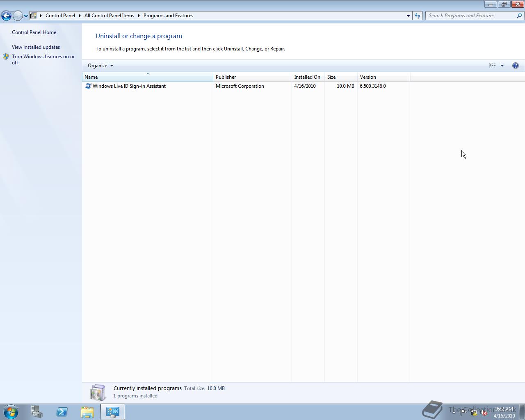Show hidden tray icons arrow
The image size is (525, 420).
(x=454, y=413)
